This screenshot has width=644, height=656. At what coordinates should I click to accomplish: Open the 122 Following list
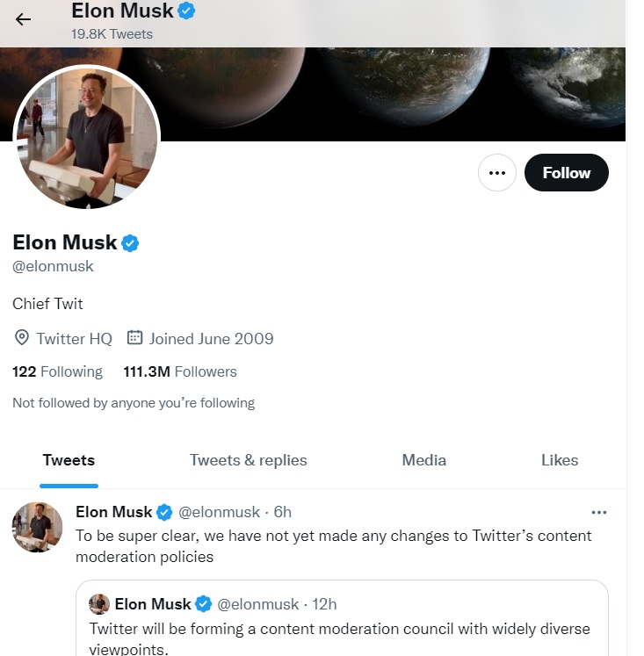tap(57, 371)
